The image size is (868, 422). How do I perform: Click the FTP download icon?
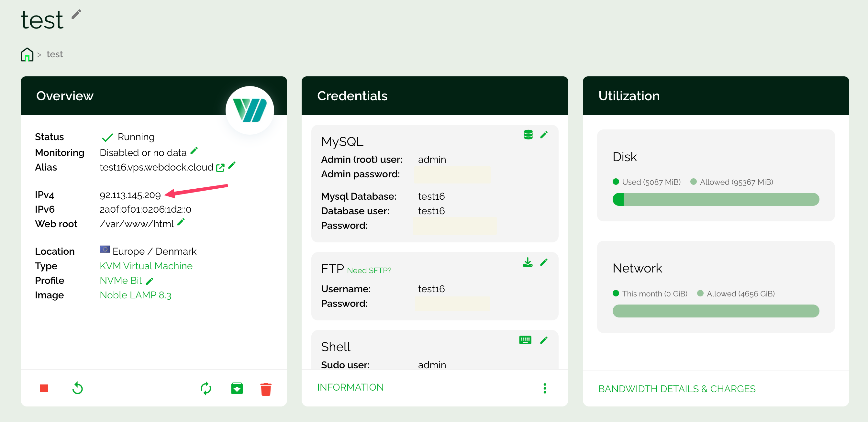(x=527, y=262)
